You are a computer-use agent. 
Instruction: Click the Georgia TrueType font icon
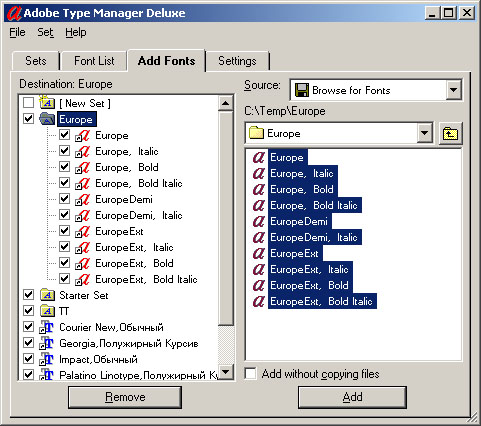(46, 343)
